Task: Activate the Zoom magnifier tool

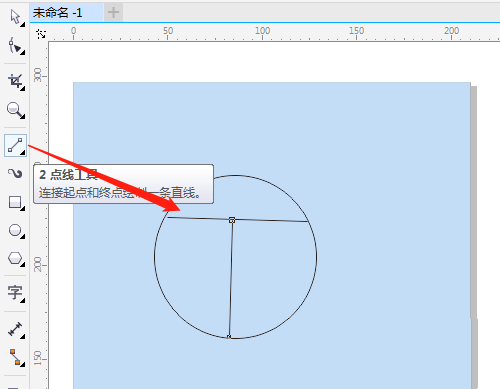Action: 15,110
